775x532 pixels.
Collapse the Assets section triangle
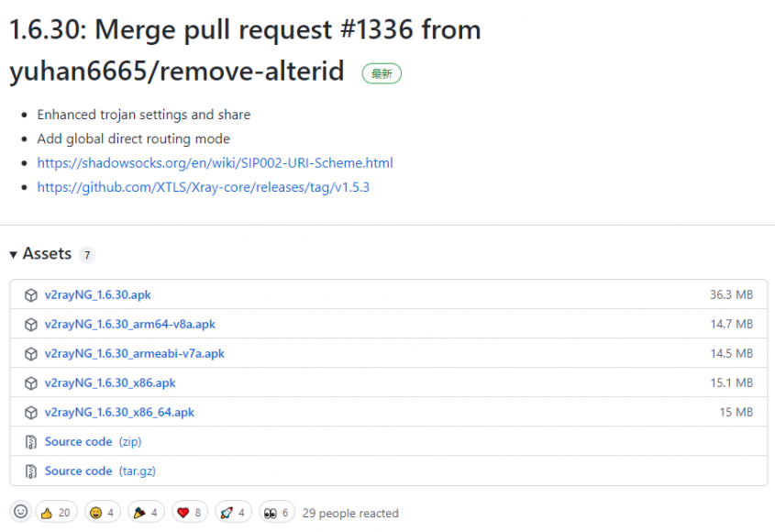pyautogui.click(x=14, y=255)
